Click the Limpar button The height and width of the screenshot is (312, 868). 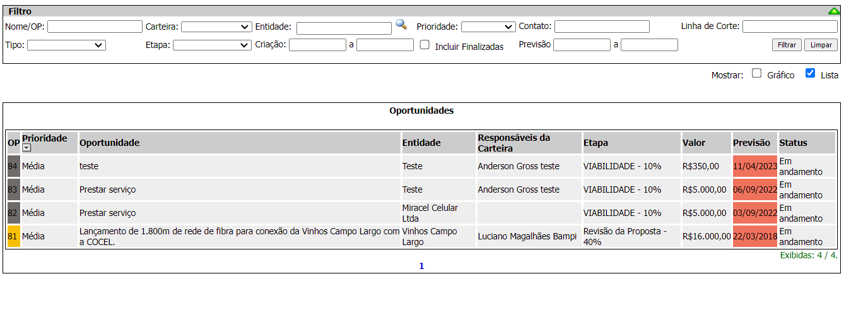pyautogui.click(x=821, y=45)
